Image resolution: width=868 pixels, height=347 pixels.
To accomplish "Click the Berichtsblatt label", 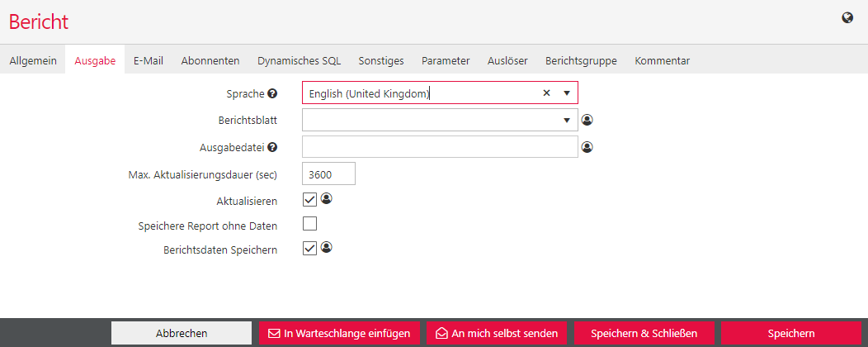I will pyautogui.click(x=248, y=121).
